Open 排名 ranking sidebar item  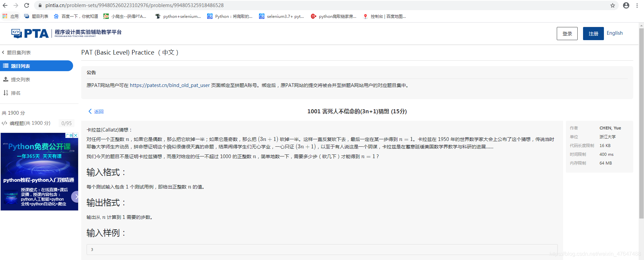coord(16,93)
